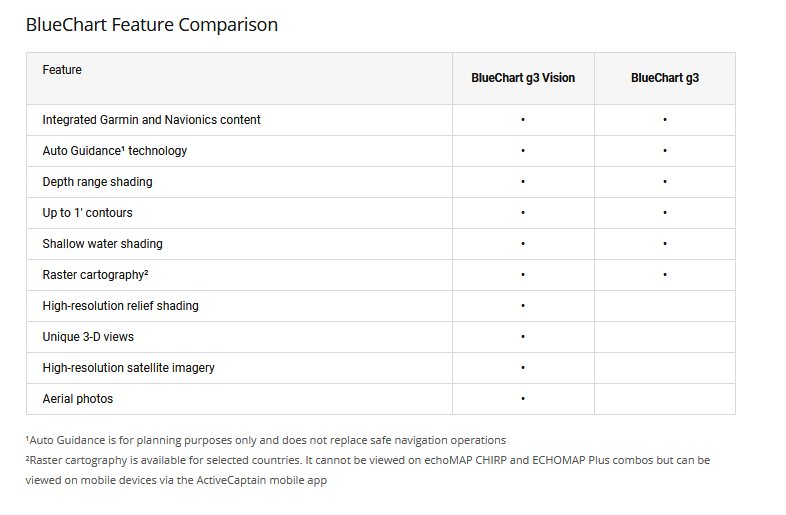Click g3 Vision bullet for Aerial photos
The height and width of the screenshot is (515, 786).
523,399
